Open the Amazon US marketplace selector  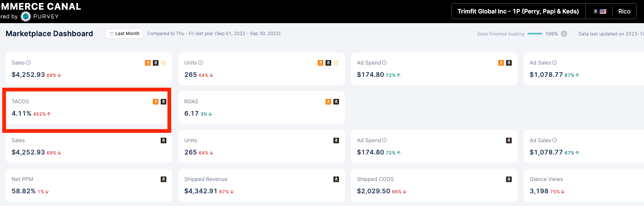tap(599, 11)
